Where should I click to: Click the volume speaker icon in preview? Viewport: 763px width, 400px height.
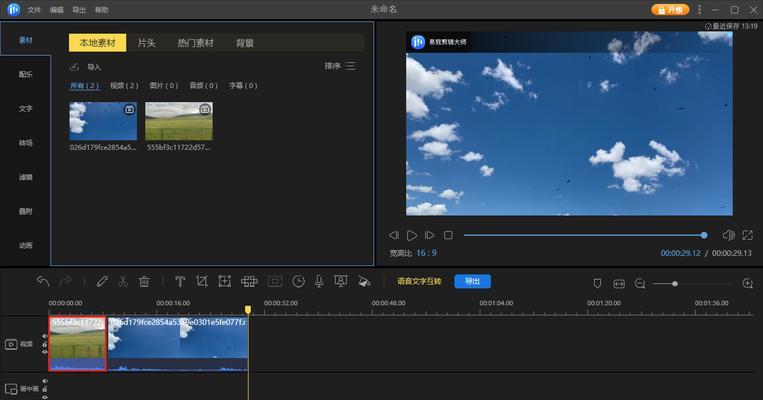point(728,236)
